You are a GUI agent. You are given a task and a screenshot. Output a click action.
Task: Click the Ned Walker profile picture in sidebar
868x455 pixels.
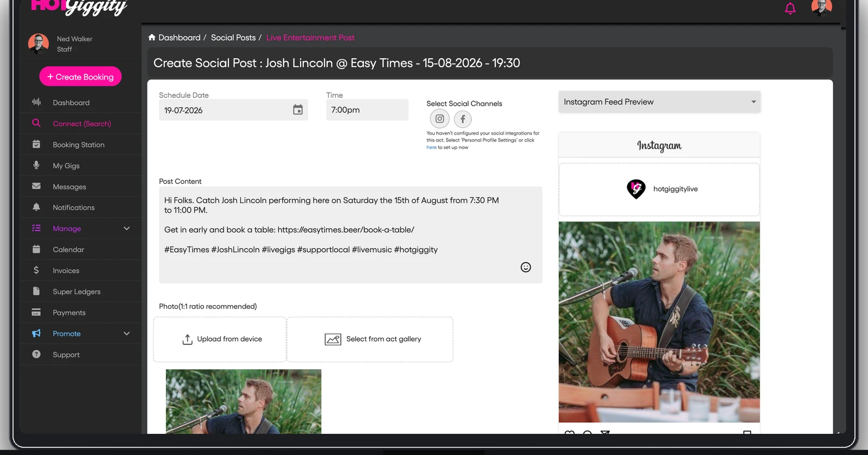(39, 44)
